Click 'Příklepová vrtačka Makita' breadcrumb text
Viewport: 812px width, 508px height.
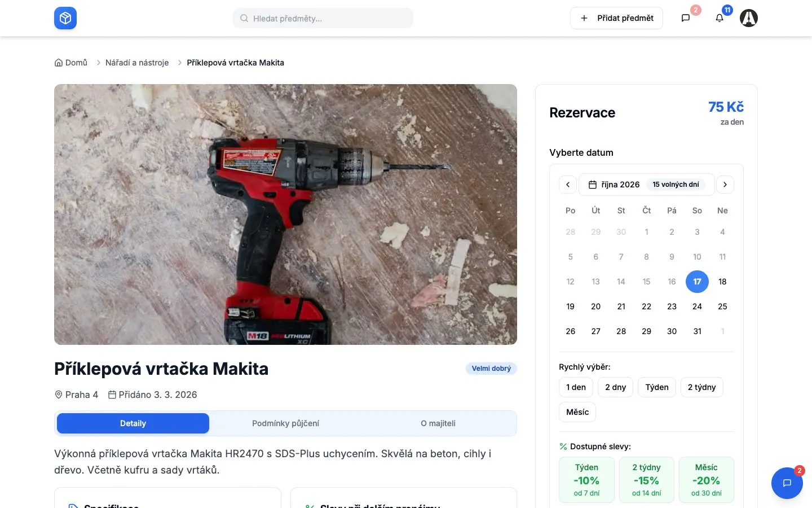click(x=236, y=63)
